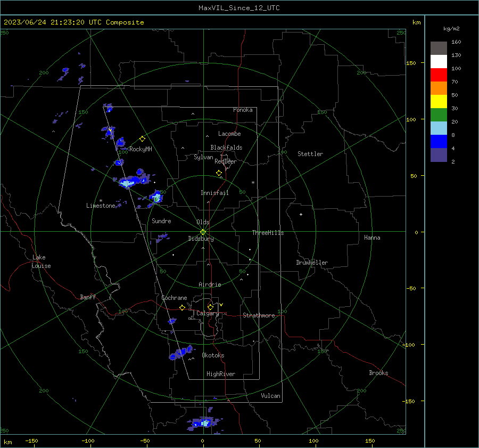Viewport: 479px width, 448px height.
Task: Pick the red 70-100 legend swatch
Action: click(439, 75)
